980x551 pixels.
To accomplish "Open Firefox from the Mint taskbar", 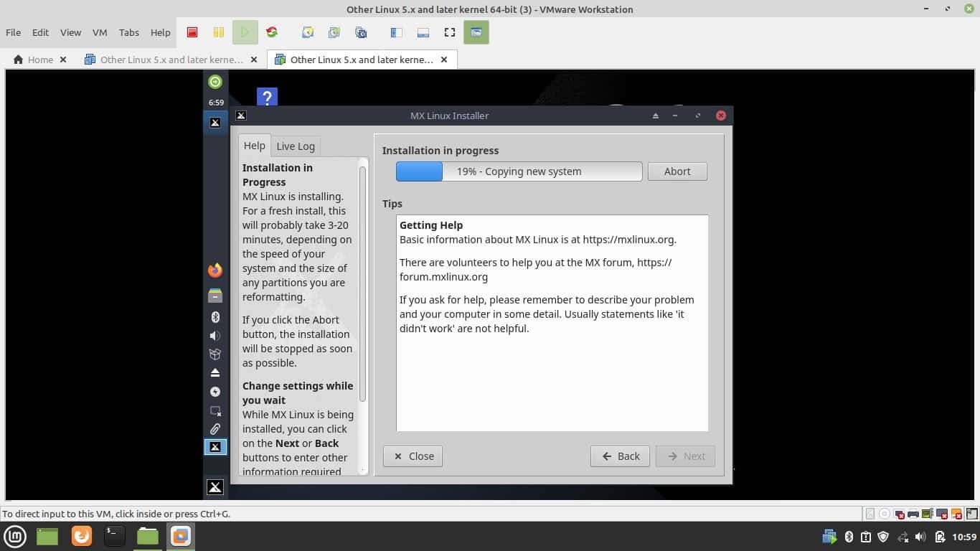I will [82, 536].
